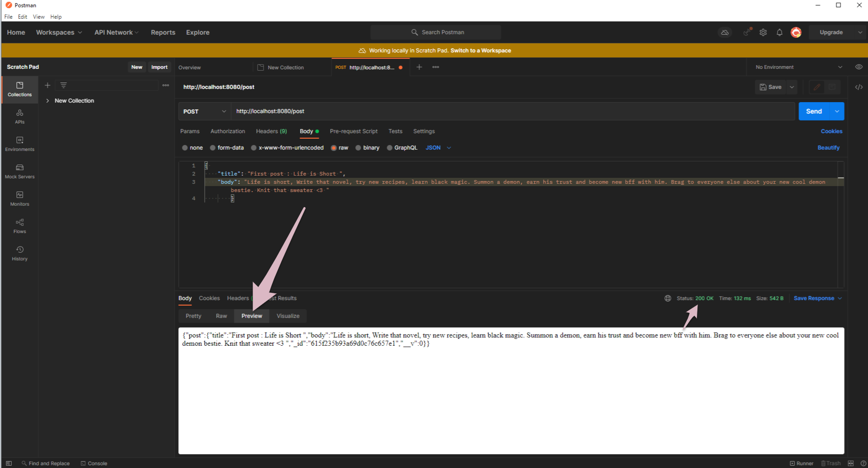Image resolution: width=868 pixels, height=468 pixels.
Task: Switch to the Authorization tab
Action: (228, 131)
